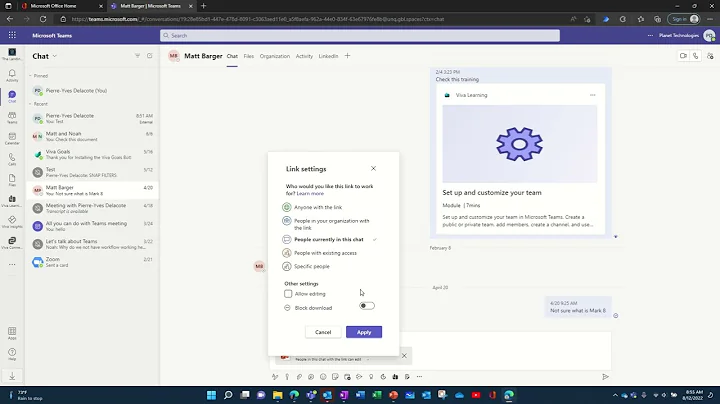Image resolution: width=720 pixels, height=404 pixels.
Task: Start a new chat with compose icon
Action: 150,56
